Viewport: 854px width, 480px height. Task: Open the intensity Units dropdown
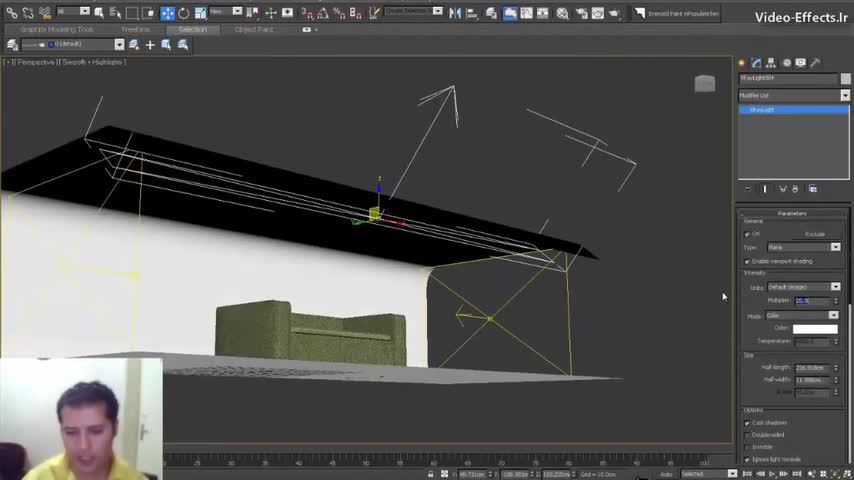835,287
